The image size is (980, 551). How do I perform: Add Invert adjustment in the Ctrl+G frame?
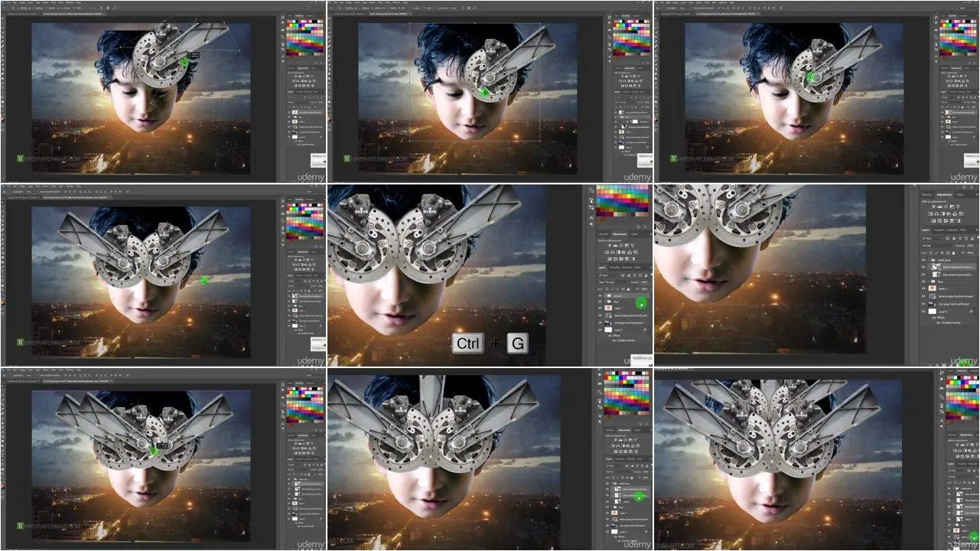pos(609,259)
